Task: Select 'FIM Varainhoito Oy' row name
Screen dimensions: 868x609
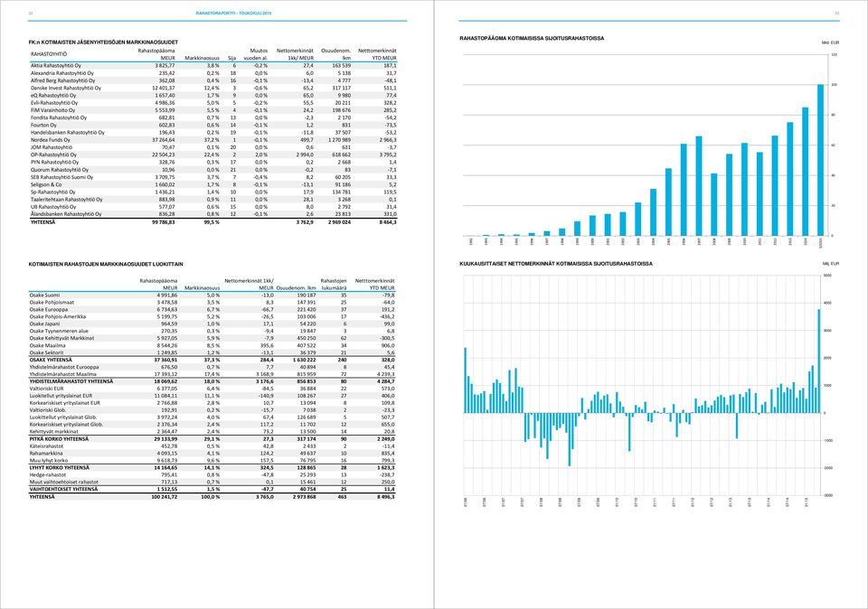Action: (52, 110)
